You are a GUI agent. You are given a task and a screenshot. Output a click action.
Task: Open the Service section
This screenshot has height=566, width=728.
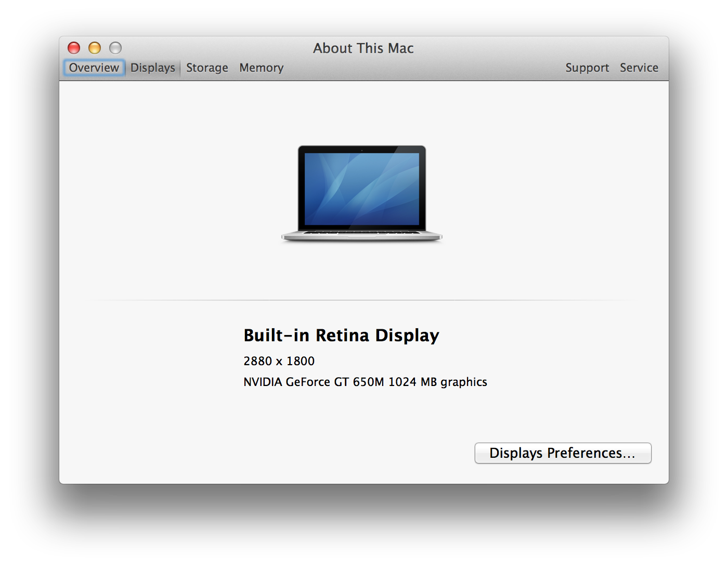(639, 68)
